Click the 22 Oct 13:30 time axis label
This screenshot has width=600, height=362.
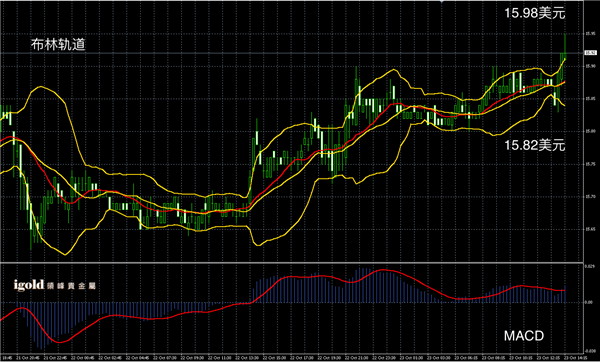coord(248,357)
